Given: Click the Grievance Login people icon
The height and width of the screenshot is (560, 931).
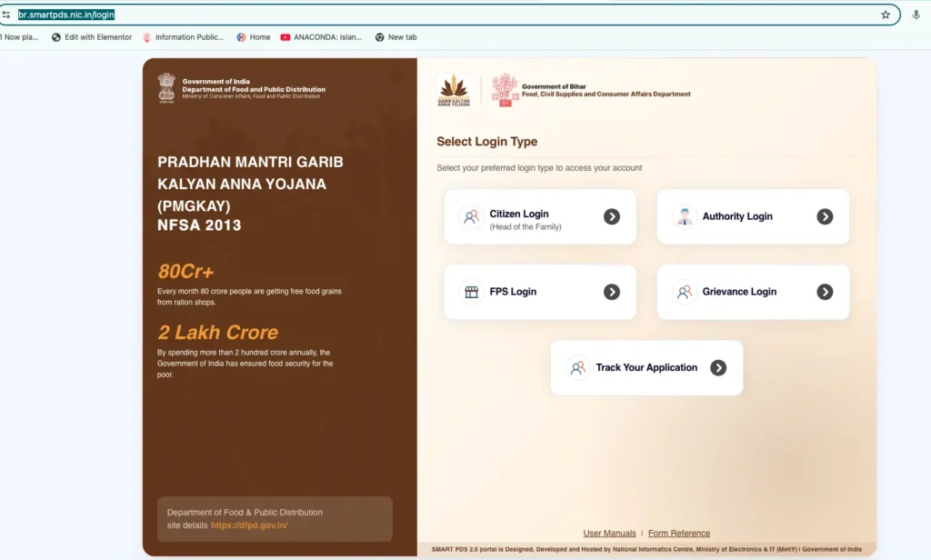Looking at the screenshot, I should [684, 292].
